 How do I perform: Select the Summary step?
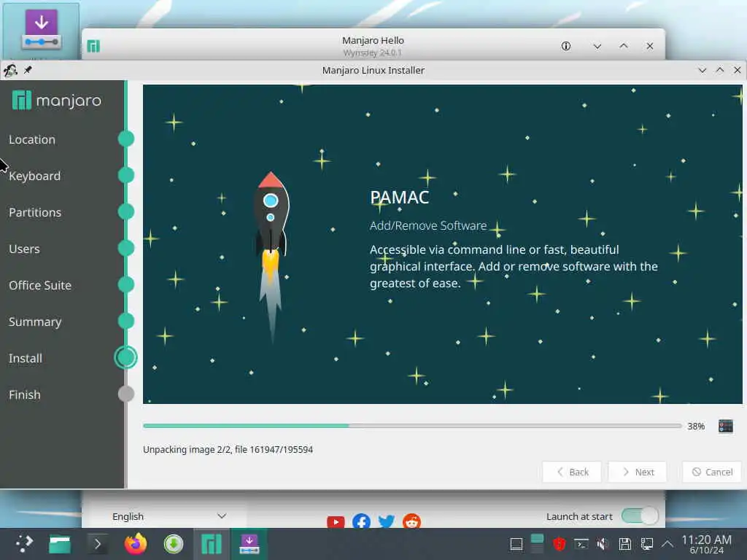pyautogui.click(x=35, y=322)
